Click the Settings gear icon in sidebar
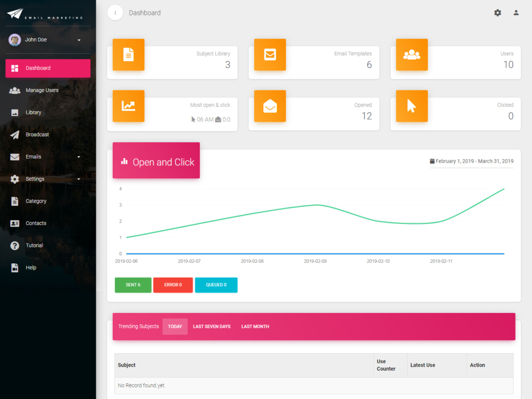Viewport: 532px width, 399px height. (14, 179)
